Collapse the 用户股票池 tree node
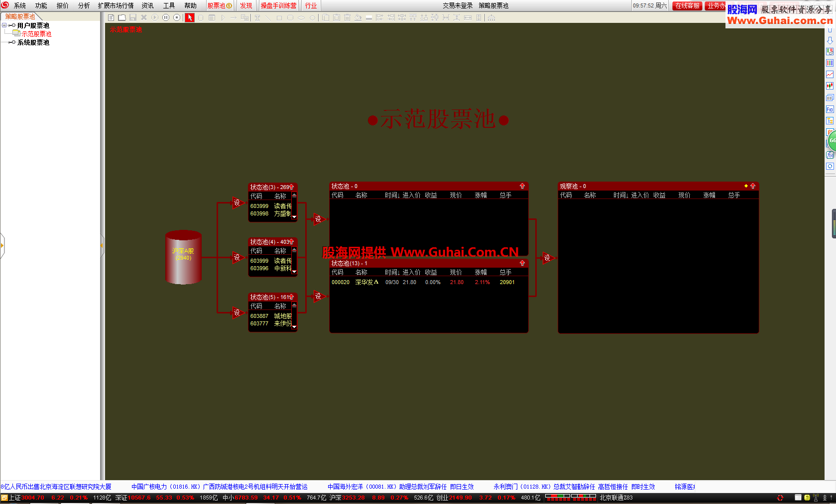 [x=4, y=25]
